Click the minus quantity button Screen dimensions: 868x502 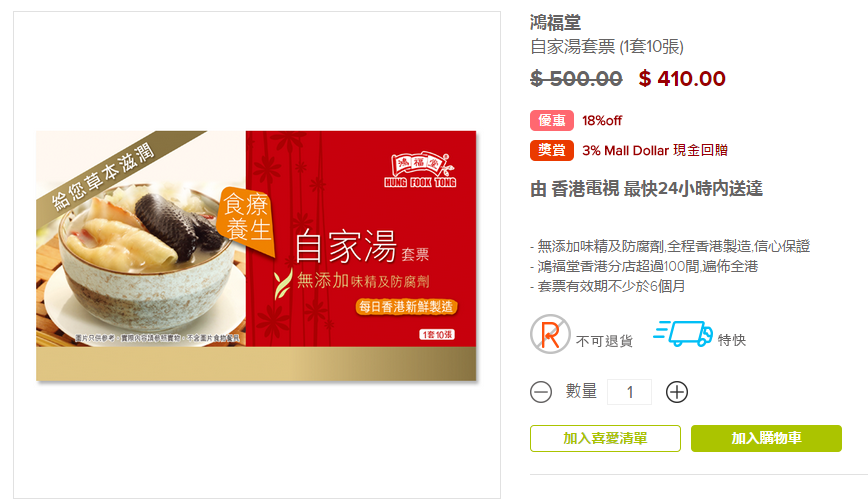(x=541, y=392)
